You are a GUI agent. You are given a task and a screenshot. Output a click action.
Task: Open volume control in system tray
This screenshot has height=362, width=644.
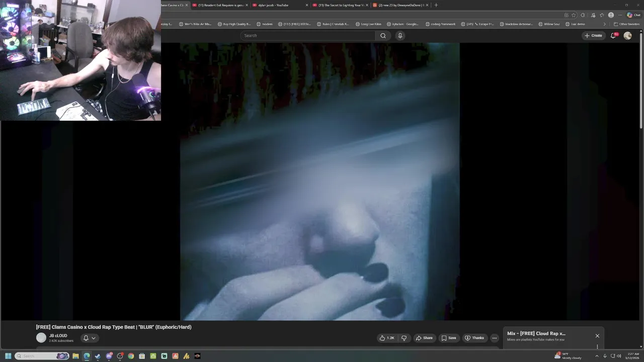(x=619, y=356)
